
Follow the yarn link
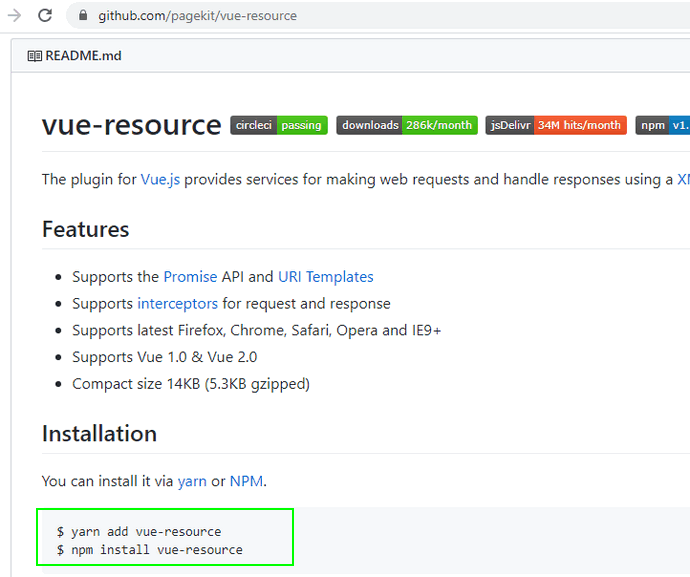[x=192, y=481]
